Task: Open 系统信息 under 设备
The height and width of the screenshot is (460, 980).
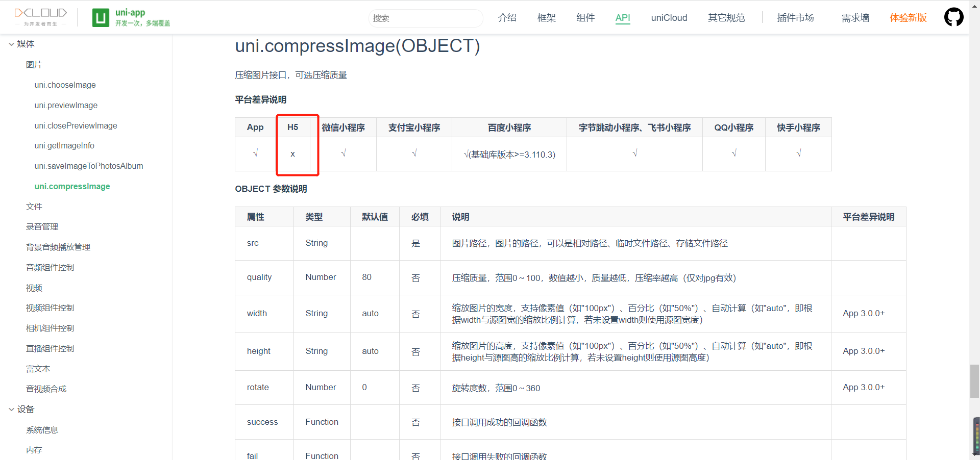Action: [x=42, y=429]
